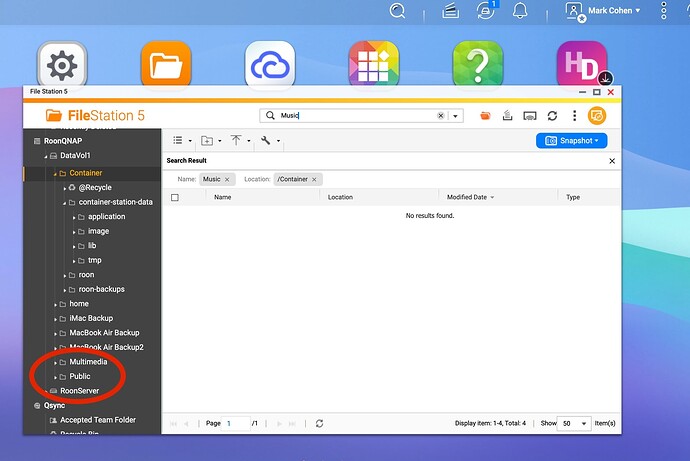Screen dimensions: 690x461
Task: Open external devices icon with badge
Action: pyautogui.click(x=486, y=10)
